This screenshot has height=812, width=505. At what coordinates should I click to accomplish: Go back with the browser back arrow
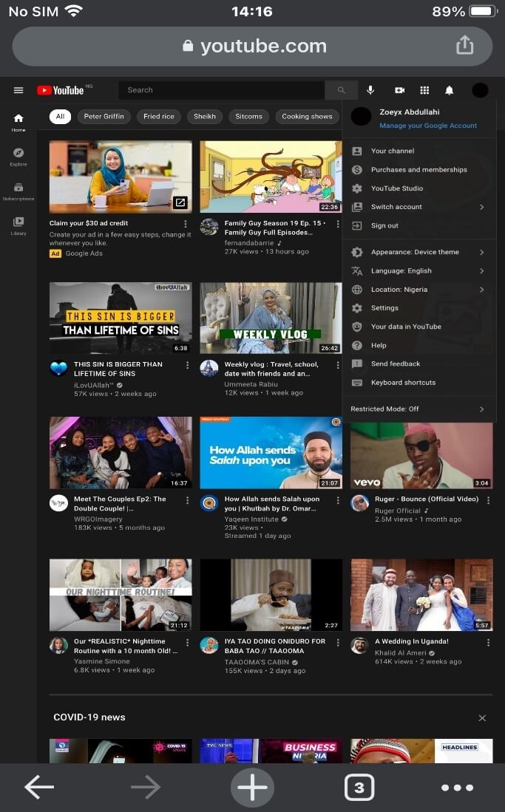39,787
